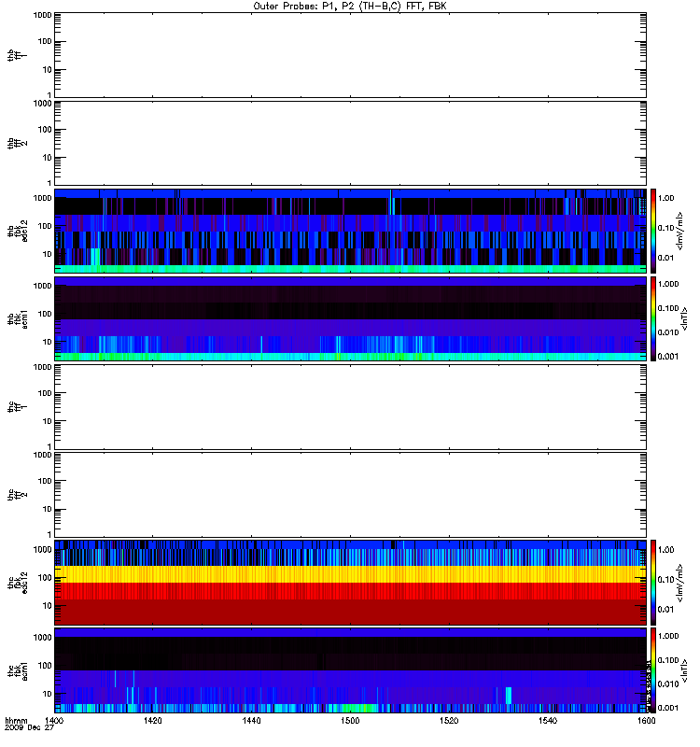Image resolution: width=700 pixels, height=747 pixels.
Task: Click the empty thc fff 1 panel
Action: click(351, 407)
